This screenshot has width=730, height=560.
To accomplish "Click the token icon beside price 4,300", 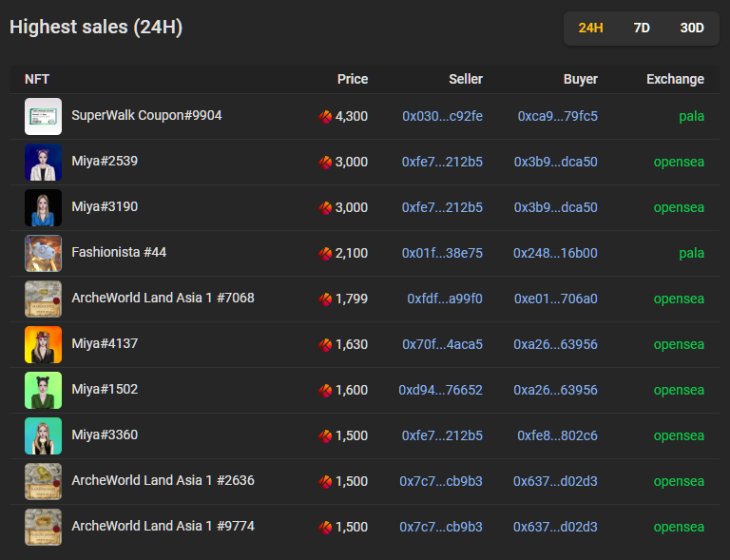I will 325,116.
